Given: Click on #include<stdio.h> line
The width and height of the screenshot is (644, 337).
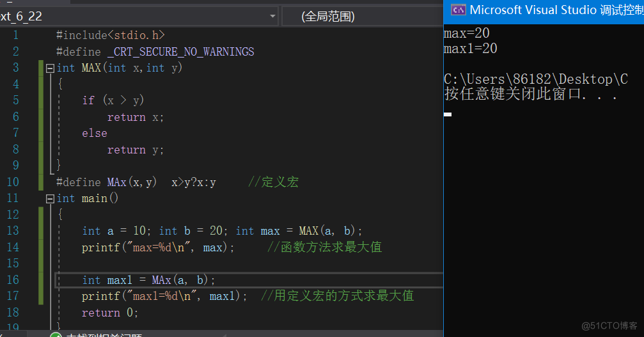Looking at the screenshot, I should [111, 35].
